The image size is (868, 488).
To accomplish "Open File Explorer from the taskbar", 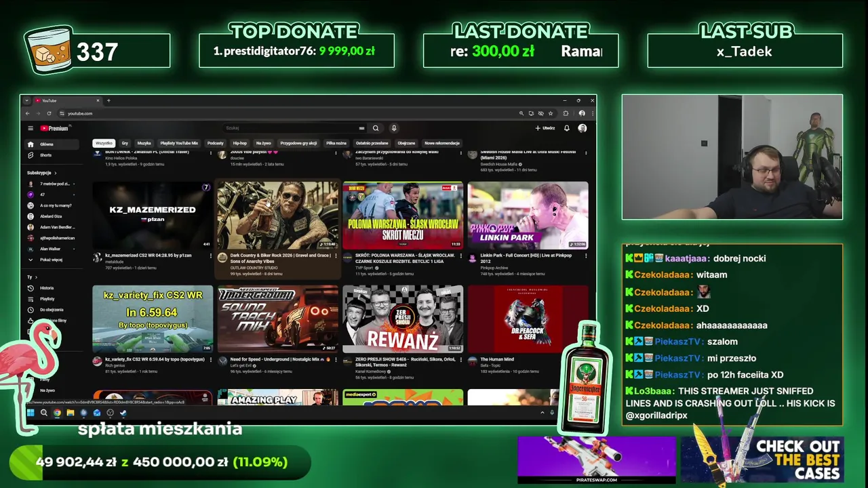I will 70,412.
